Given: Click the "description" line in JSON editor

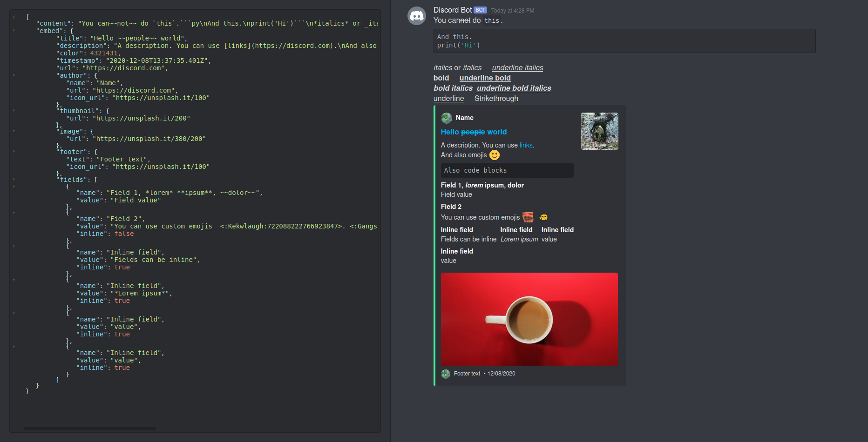Looking at the screenshot, I should tap(216, 46).
